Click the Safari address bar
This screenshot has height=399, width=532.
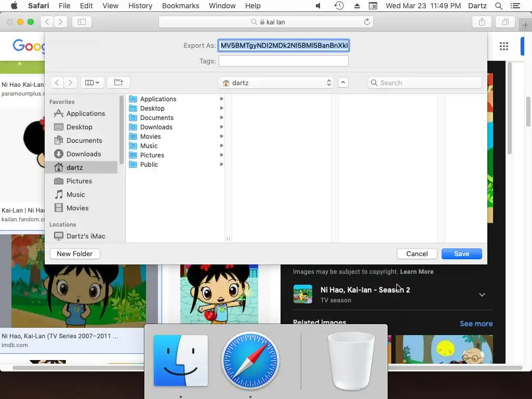point(266,22)
